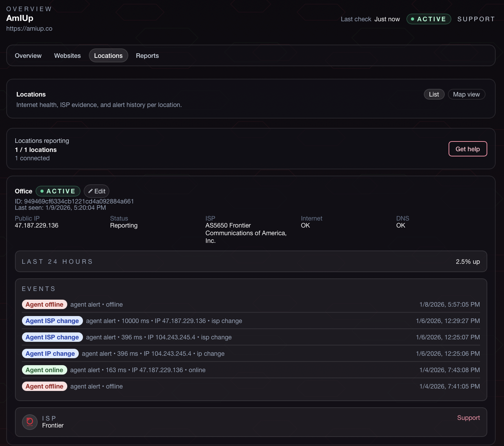Click Support in the ISP Frontier card

(x=468, y=417)
